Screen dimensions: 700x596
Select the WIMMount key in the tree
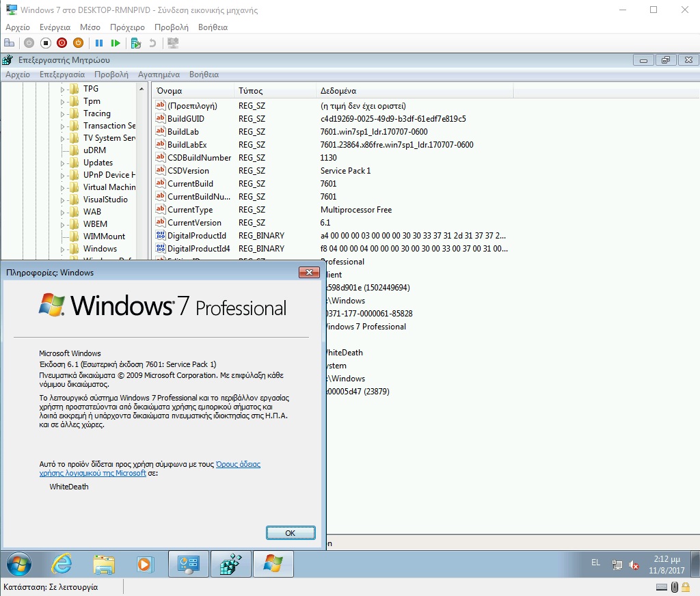tap(104, 236)
